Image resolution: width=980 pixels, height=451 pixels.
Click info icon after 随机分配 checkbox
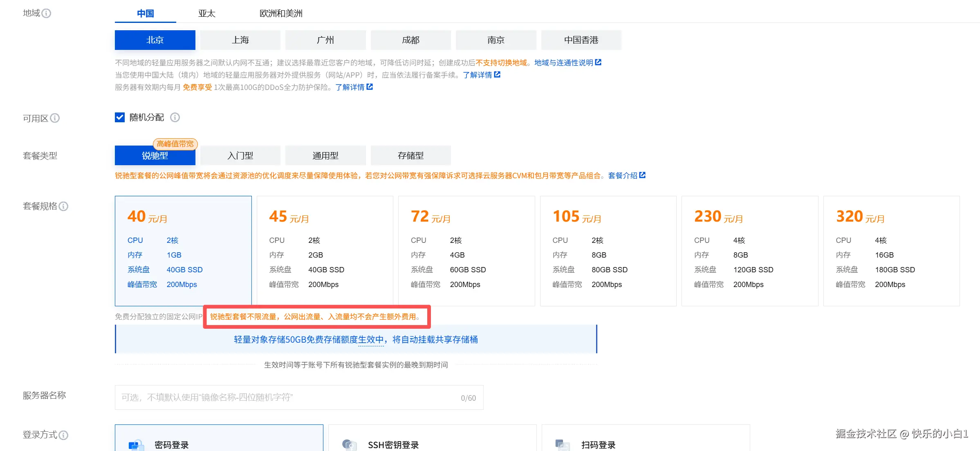pos(175,117)
